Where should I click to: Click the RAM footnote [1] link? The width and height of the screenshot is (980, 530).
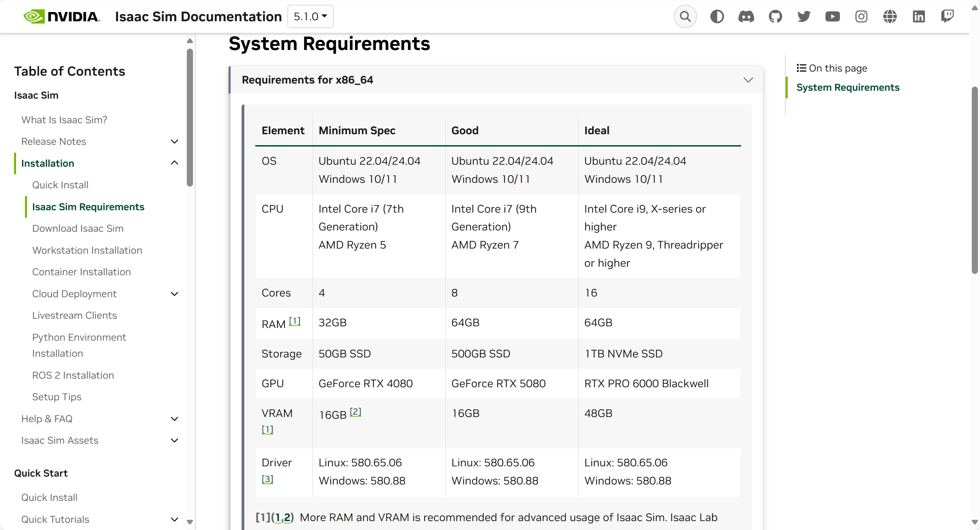coord(295,321)
